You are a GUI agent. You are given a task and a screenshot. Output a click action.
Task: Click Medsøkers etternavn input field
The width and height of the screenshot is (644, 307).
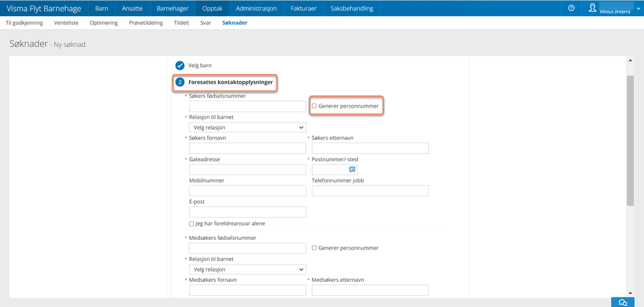pos(370,291)
